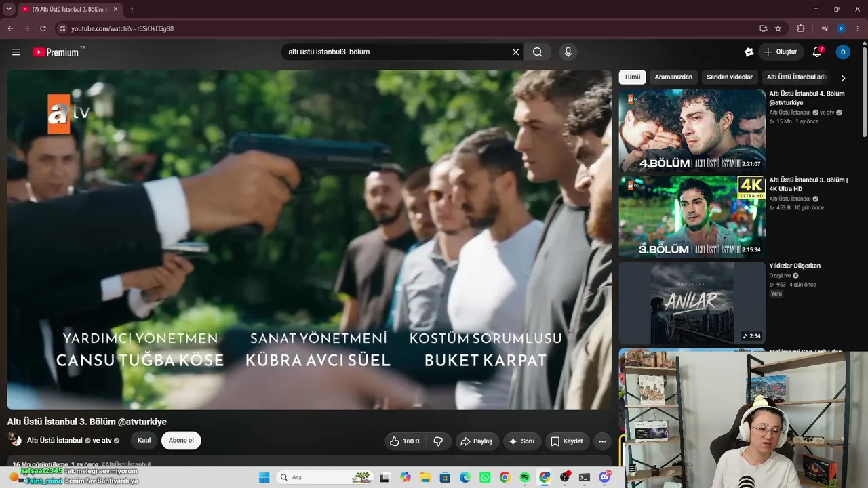Viewport: 868px width, 488px height.
Task: Click the video player area
Action: [x=309, y=240]
